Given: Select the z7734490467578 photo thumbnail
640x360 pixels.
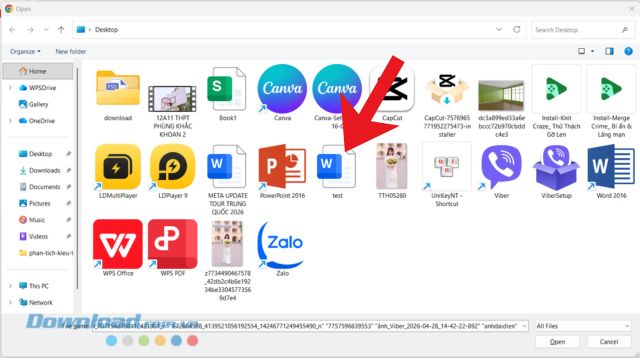Looking at the screenshot, I should pyautogui.click(x=227, y=244).
